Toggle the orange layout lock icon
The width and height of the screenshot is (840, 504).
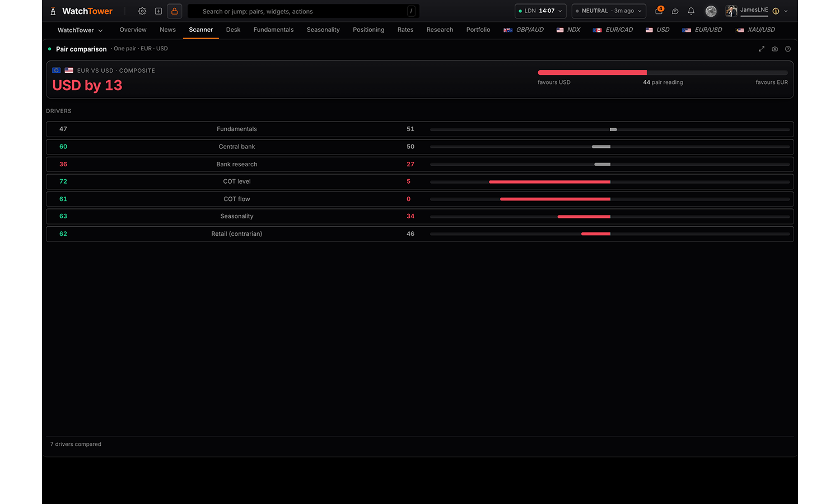175,11
